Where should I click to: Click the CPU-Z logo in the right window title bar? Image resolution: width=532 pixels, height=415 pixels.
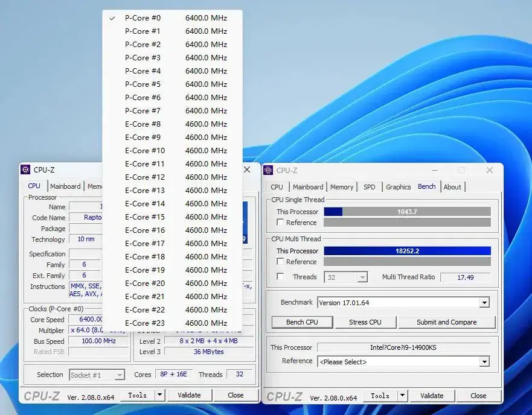coord(268,170)
